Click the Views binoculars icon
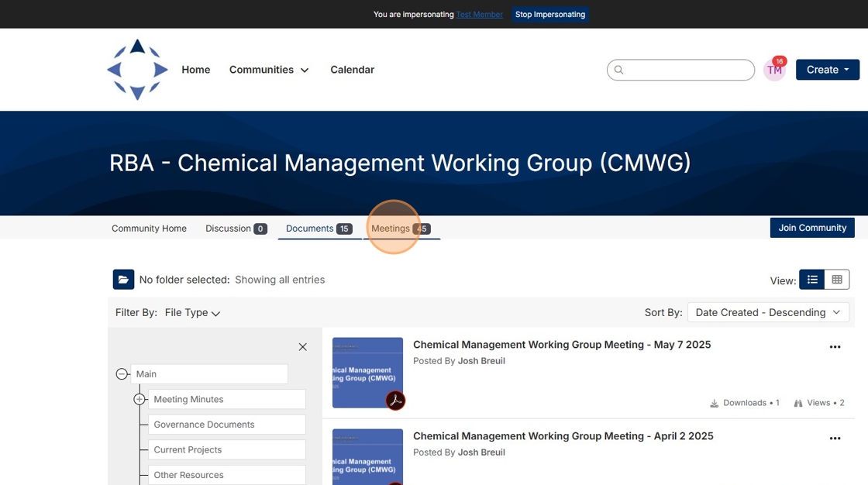Viewport: 868px width, 485px height. pyautogui.click(x=797, y=403)
